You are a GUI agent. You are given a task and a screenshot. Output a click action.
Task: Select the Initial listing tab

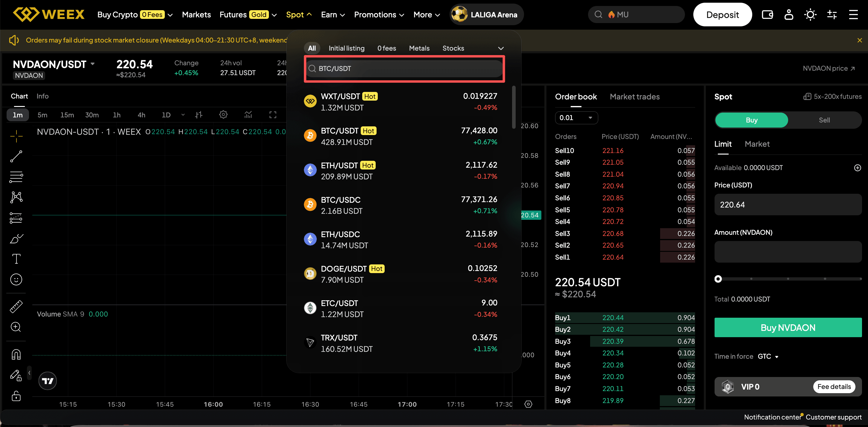(346, 48)
